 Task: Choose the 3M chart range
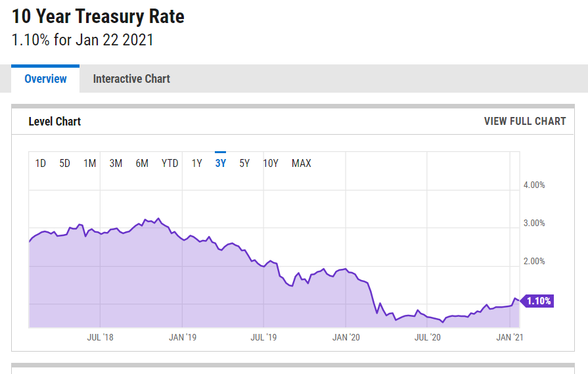click(x=116, y=163)
